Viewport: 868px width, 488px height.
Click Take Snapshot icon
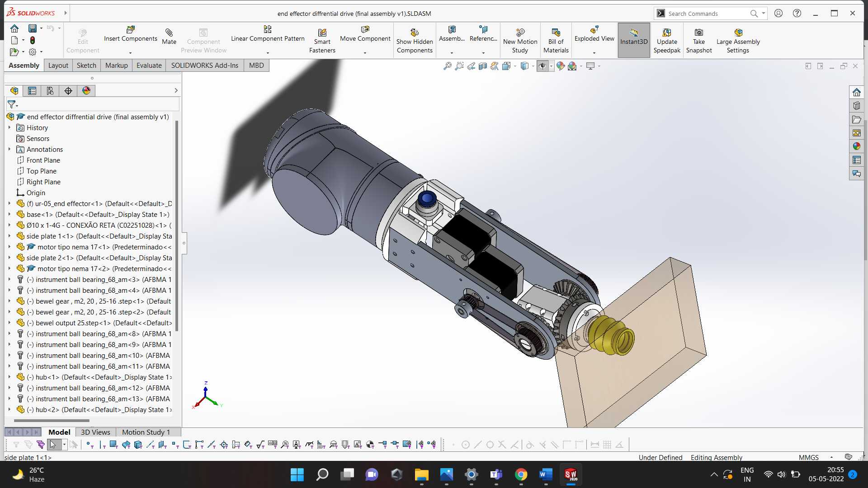click(698, 41)
